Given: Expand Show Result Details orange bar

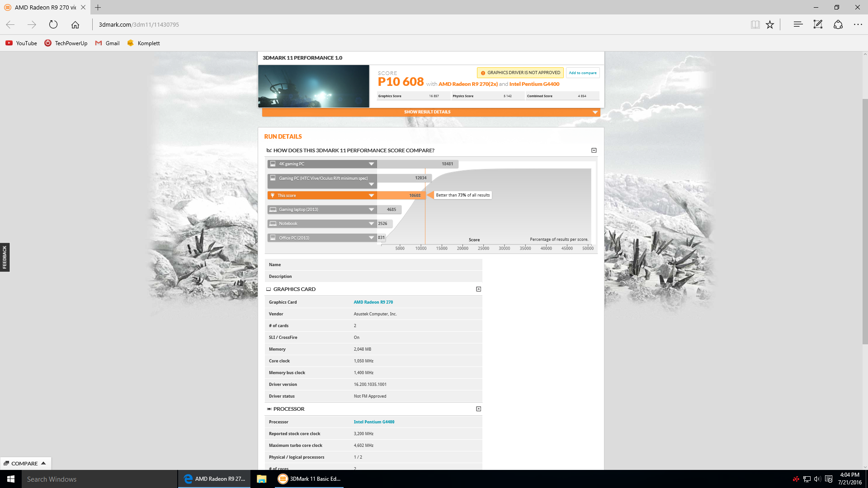Looking at the screenshot, I should [431, 112].
